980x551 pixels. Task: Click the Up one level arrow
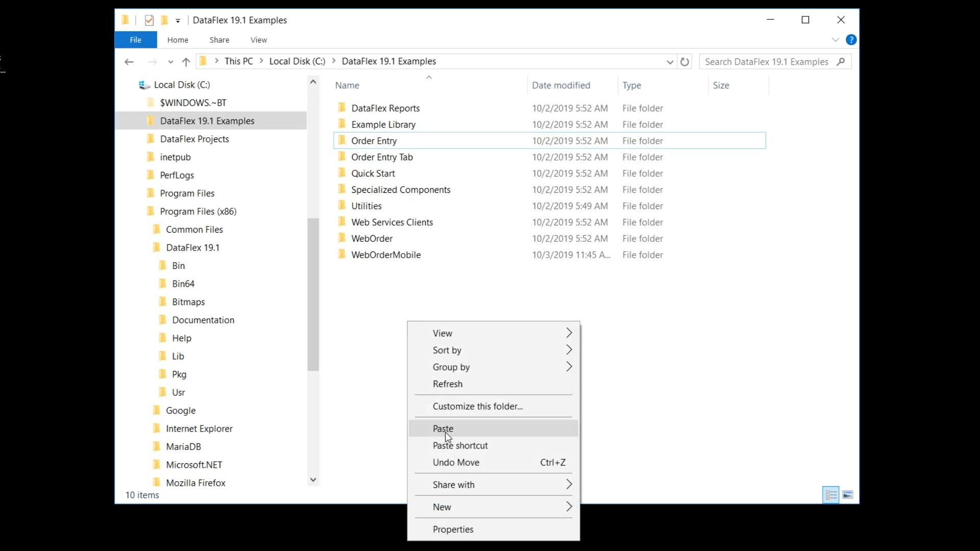(x=186, y=62)
